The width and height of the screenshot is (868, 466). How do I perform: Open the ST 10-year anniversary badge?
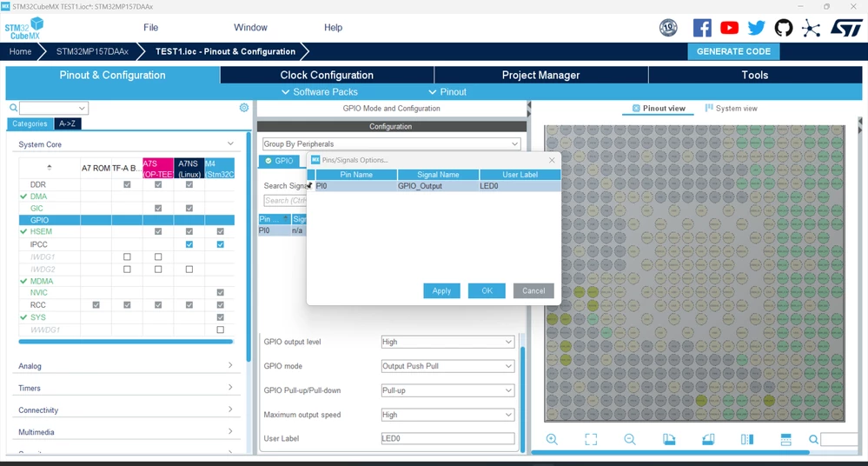coord(668,27)
